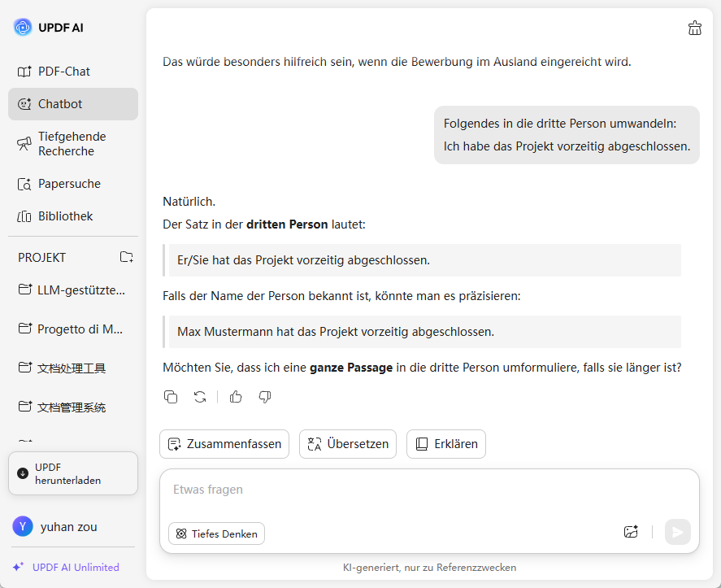This screenshot has height=588, width=721.
Task: Click the book icon in Erklären
Action: 422,444
